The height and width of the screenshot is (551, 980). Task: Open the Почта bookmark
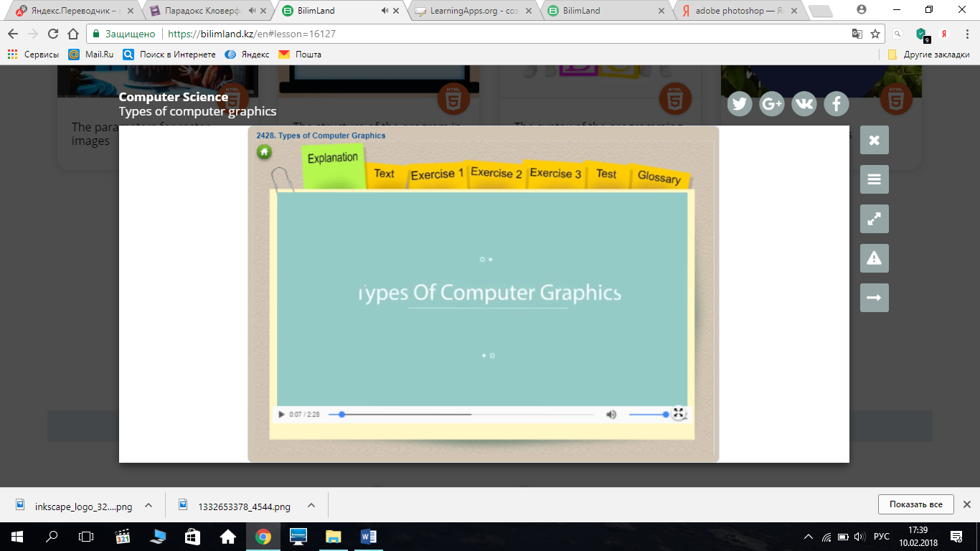point(300,55)
